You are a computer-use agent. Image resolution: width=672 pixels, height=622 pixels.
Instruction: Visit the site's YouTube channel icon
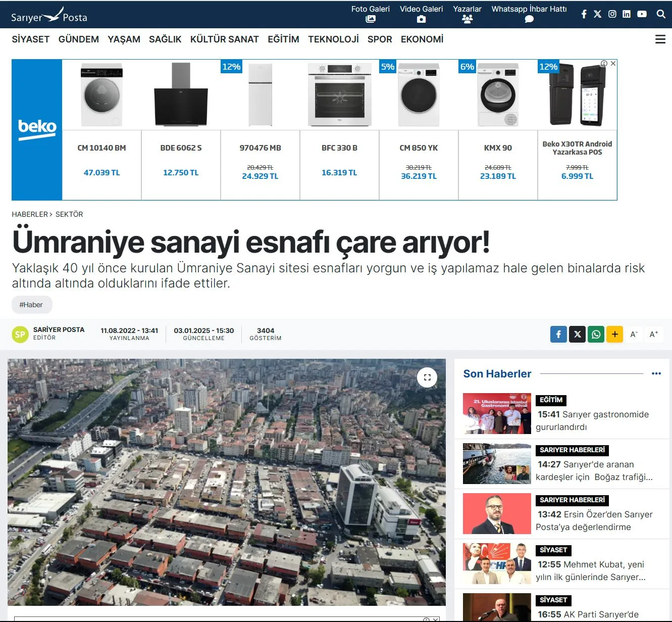point(641,14)
